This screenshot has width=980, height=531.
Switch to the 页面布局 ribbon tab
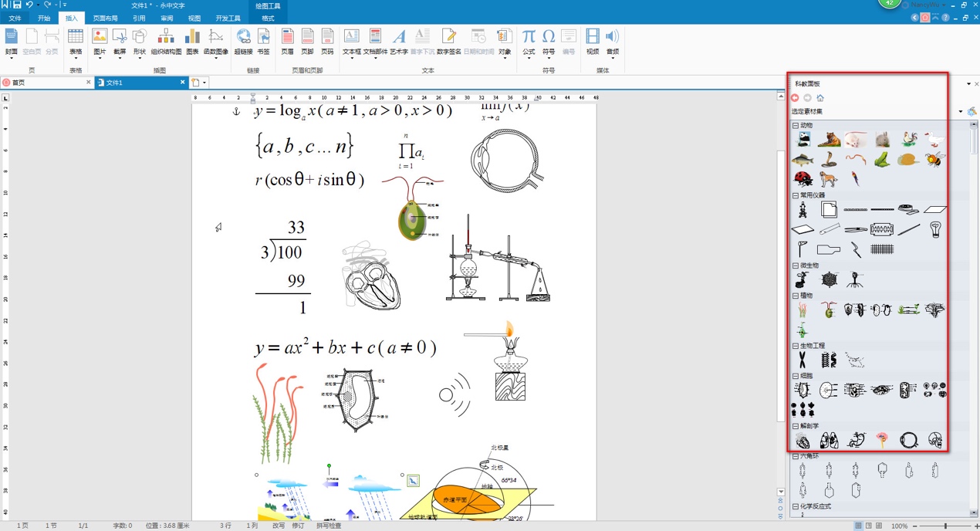[105, 19]
